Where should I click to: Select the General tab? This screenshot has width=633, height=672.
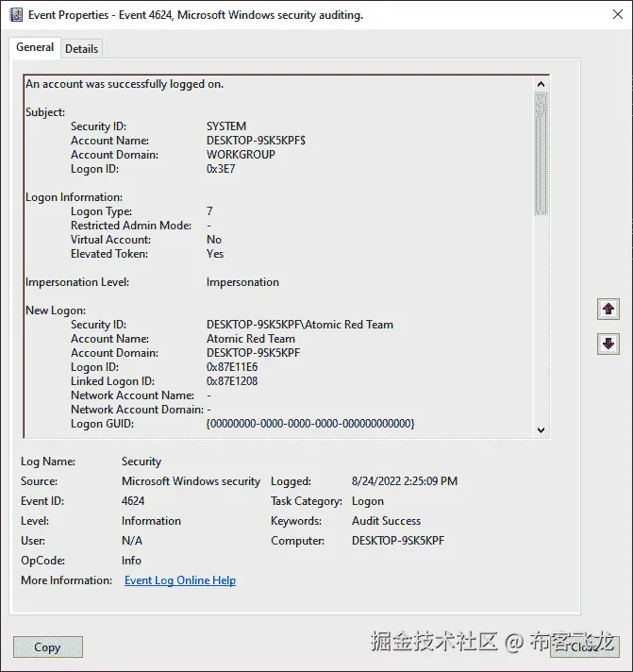(x=35, y=47)
